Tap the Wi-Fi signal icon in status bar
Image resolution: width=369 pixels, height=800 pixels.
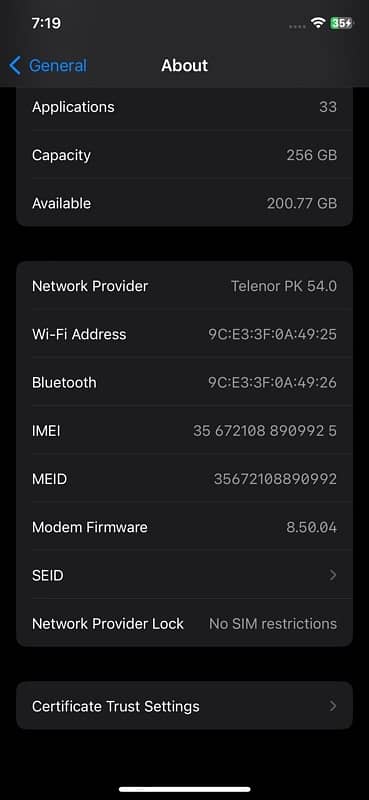pyautogui.click(x=318, y=23)
